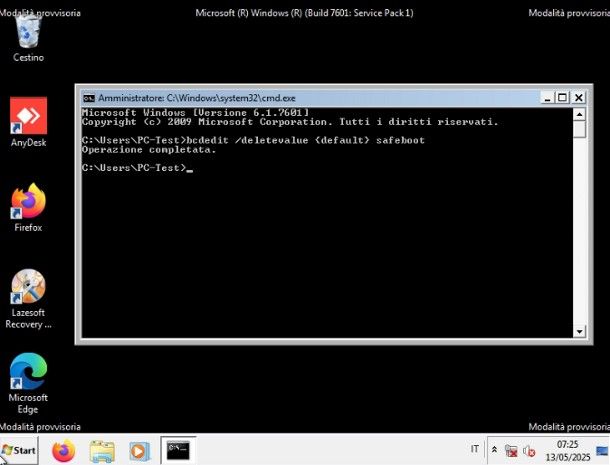610x465 pixels.
Task: Open Windows Explorer from the taskbar
Action: [102, 451]
